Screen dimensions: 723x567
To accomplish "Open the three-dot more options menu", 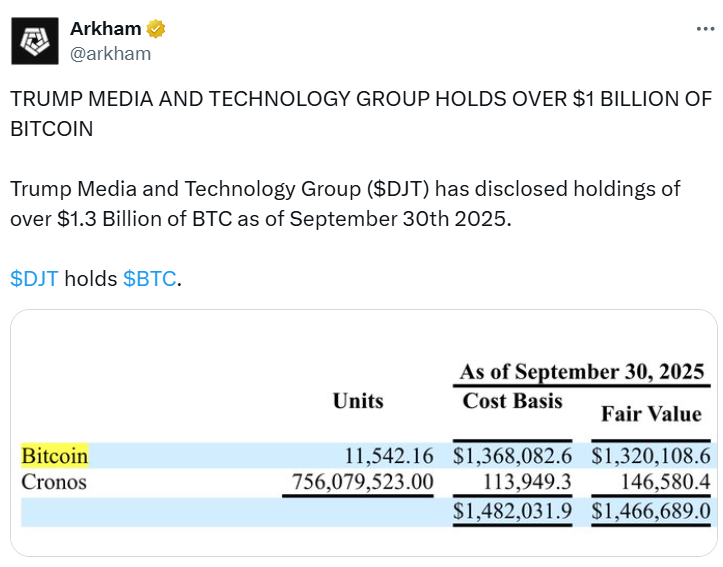I will point(703,30).
